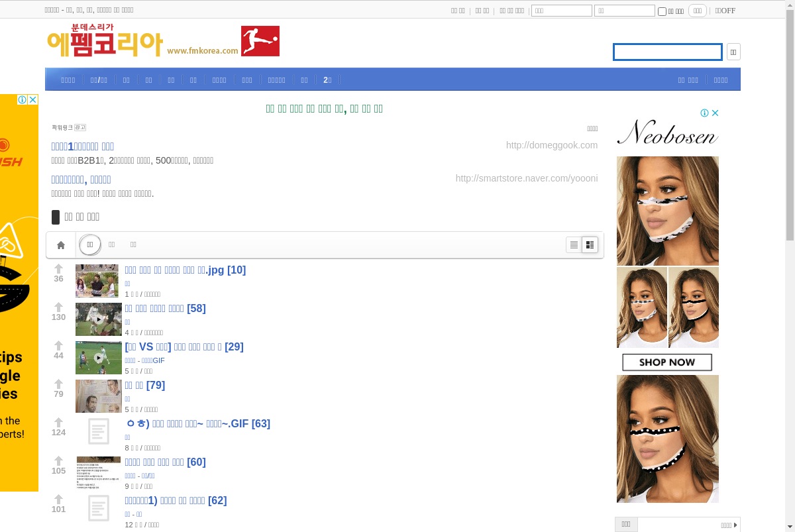Visit the domeggook.com ad URL
The width and height of the screenshot is (795, 532).
(x=552, y=145)
